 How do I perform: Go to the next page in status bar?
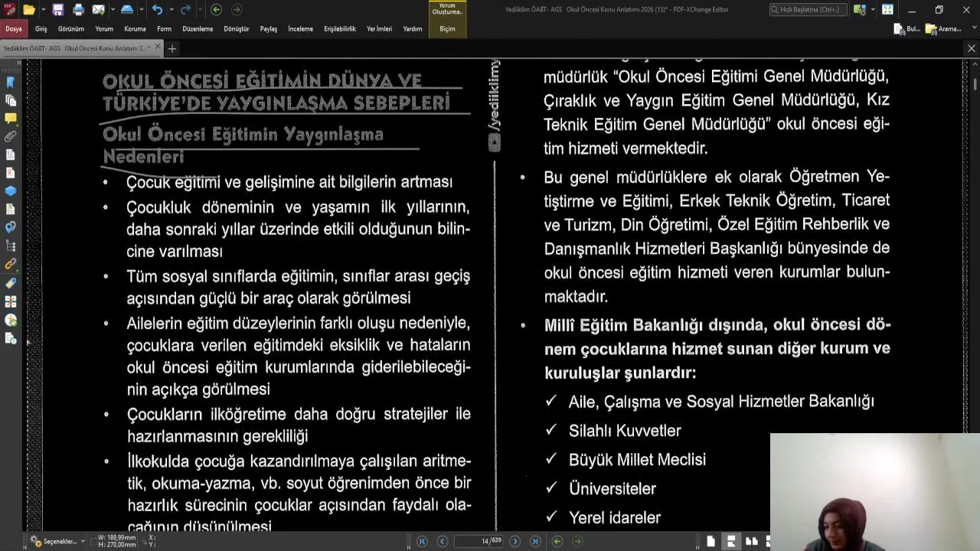point(514,541)
